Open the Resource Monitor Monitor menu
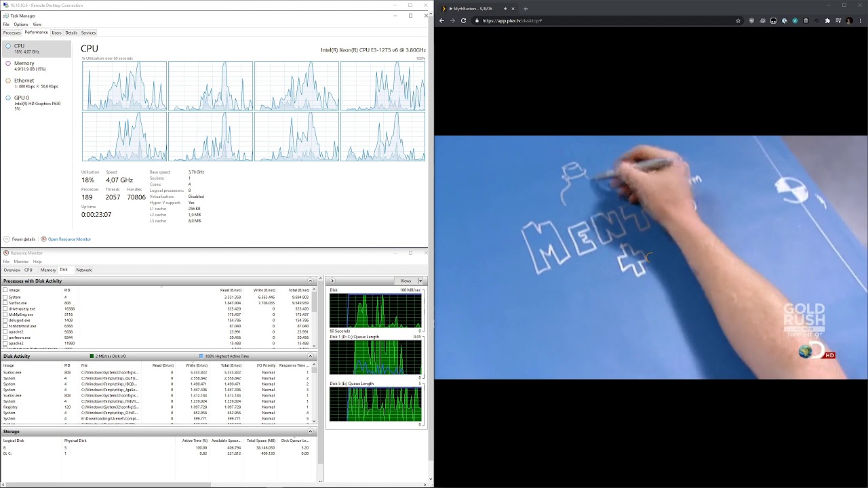Screen dimensions: 868x488 21,262
